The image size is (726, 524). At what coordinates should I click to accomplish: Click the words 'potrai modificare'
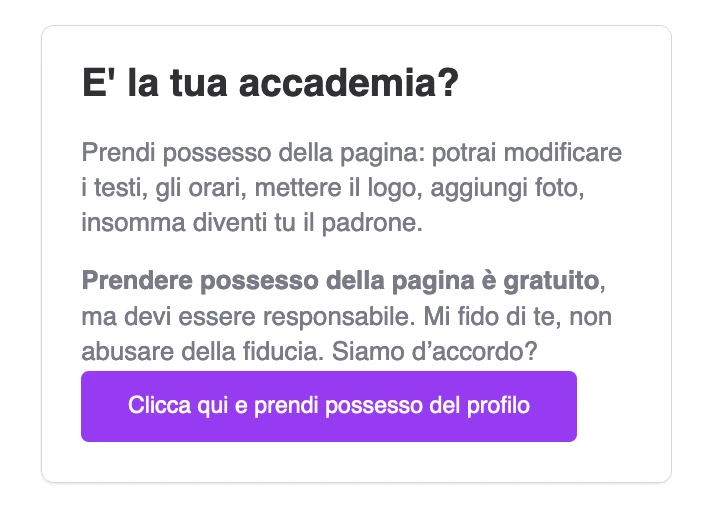point(526,153)
